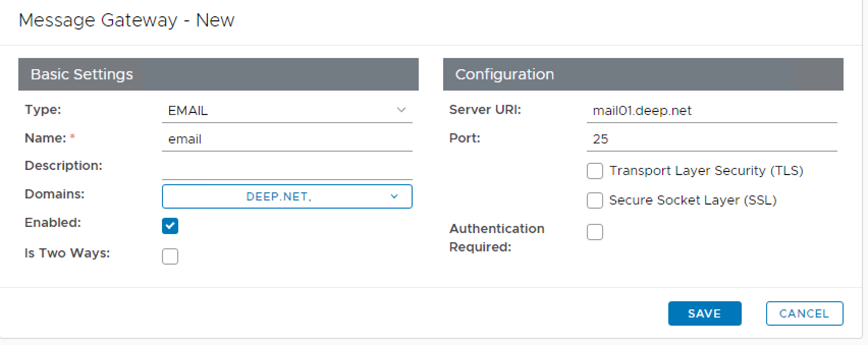The height and width of the screenshot is (345, 868).
Task: Enable the Is Two Ways checkbox
Action: click(x=170, y=256)
